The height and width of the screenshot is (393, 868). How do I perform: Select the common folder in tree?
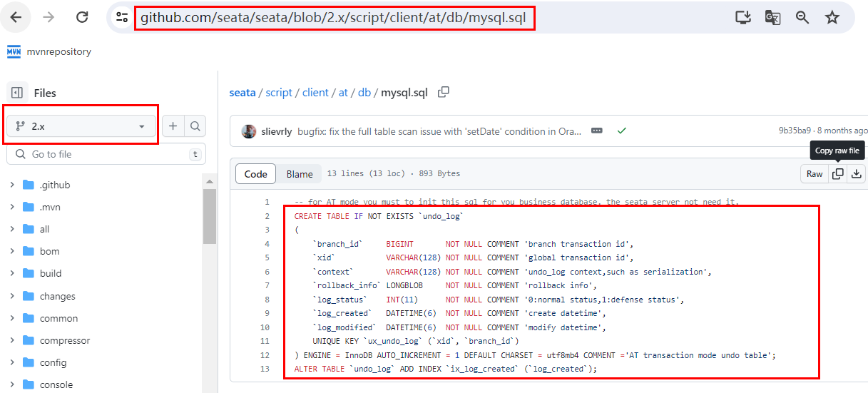[x=59, y=318]
